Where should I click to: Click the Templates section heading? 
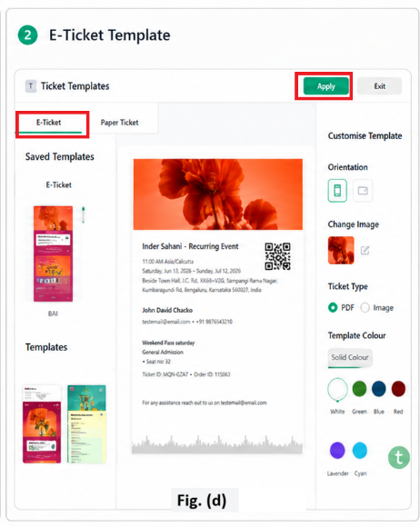46,347
